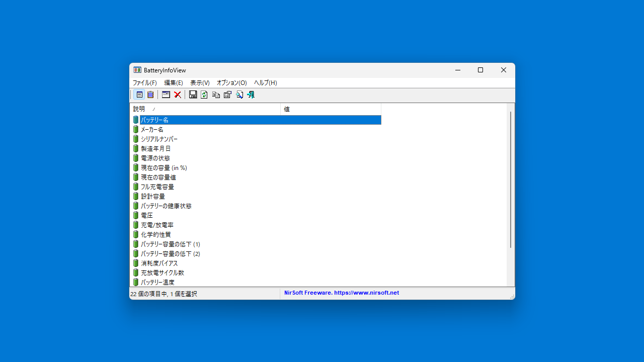Exit BatteryInfoView via door icon
644x362 pixels.
pos(251,95)
